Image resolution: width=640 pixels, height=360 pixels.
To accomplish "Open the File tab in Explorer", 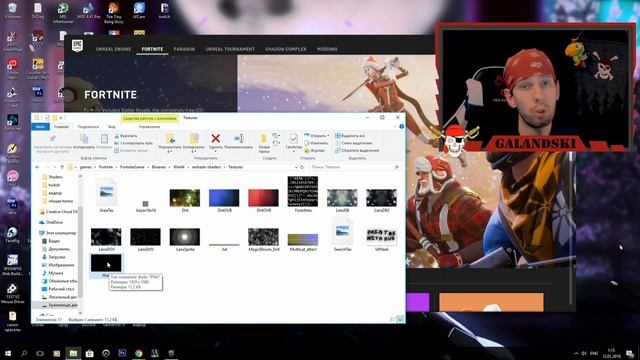I will click(x=40, y=127).
